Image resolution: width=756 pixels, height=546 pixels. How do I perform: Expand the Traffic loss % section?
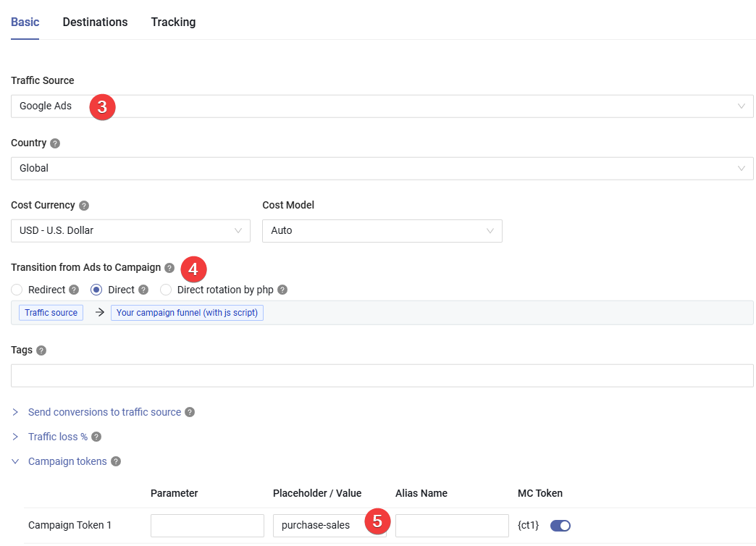pos(58,437)
